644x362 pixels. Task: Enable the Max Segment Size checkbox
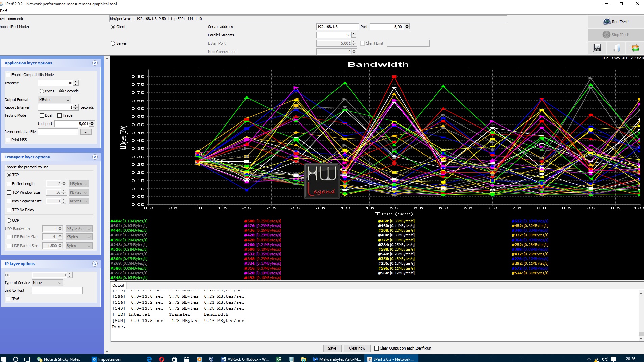(x=9, y=201)
